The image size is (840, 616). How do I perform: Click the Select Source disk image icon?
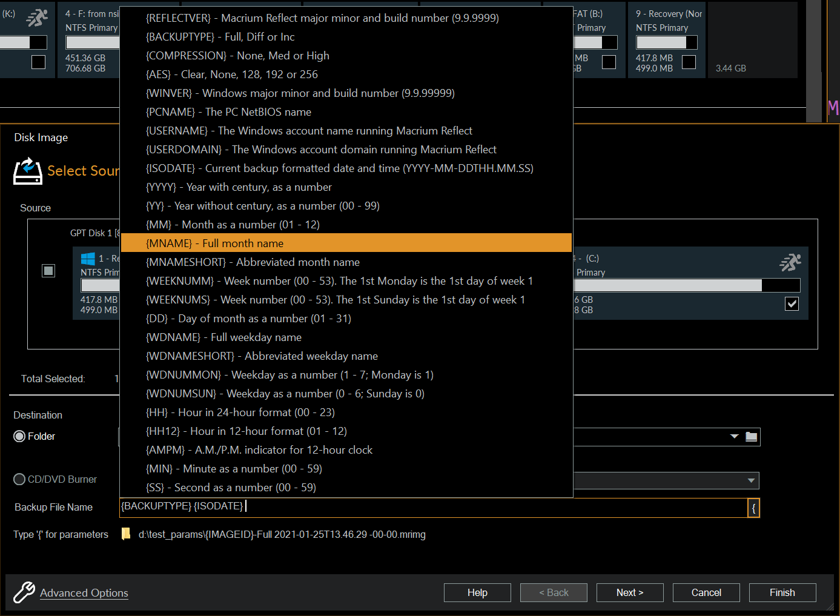(27, 172)
